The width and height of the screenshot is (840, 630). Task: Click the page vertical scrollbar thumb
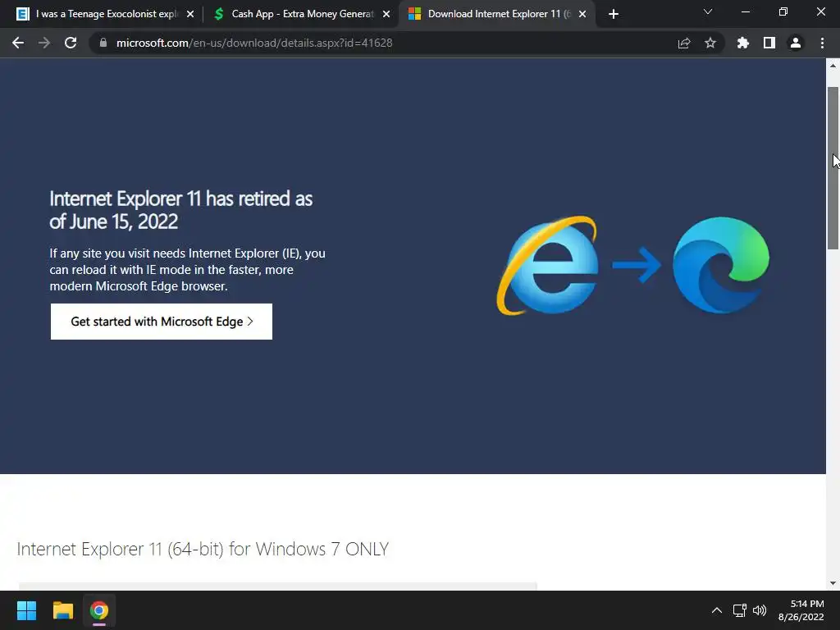point(833,167)
